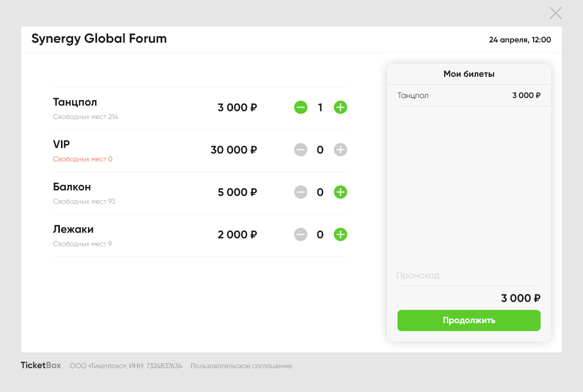Increase Танцпол ticket quantity with plus

tap(340, 108)
